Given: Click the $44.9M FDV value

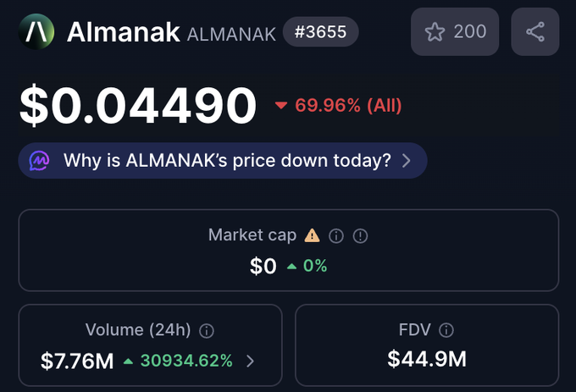Looking at the screenshot, I should 427,359.
